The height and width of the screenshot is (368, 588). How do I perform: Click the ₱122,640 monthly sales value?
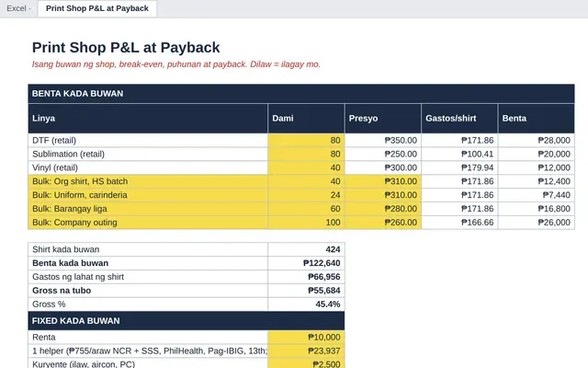pos(306,263)
